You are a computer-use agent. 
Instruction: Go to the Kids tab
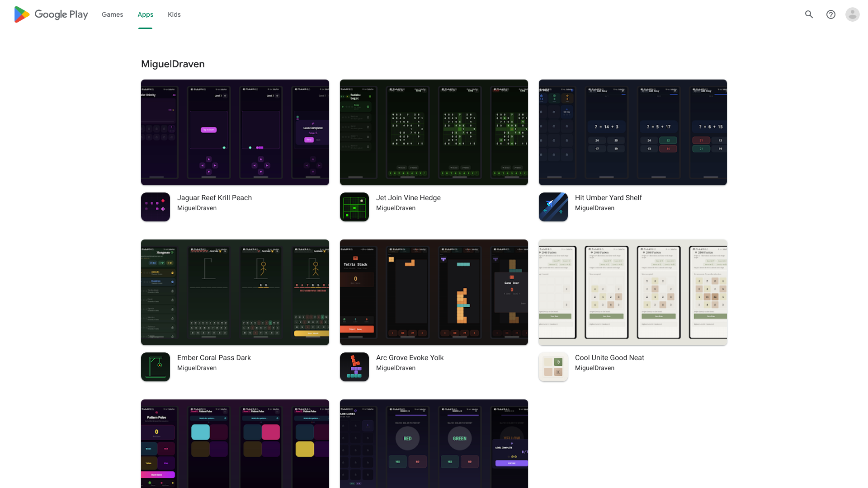[174, 14]
